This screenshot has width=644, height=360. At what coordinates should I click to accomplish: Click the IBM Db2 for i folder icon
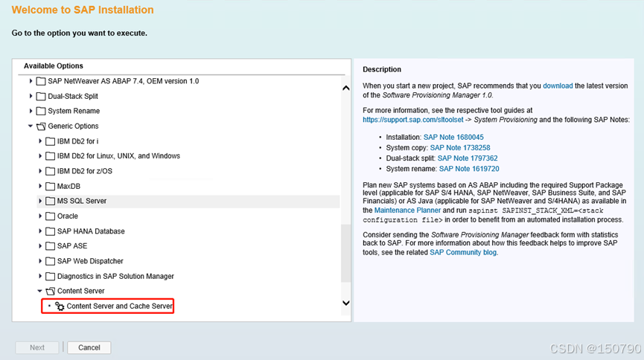tap(50, 141)
